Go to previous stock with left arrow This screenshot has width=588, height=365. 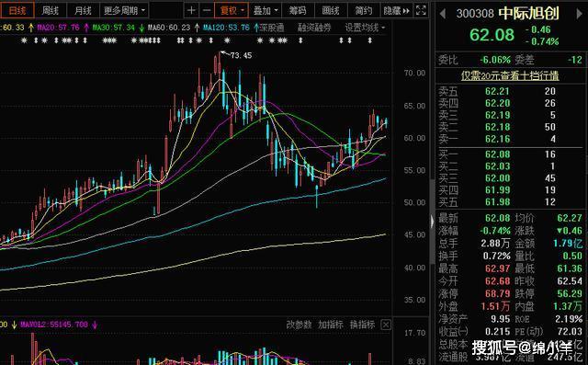click(443, 14)
